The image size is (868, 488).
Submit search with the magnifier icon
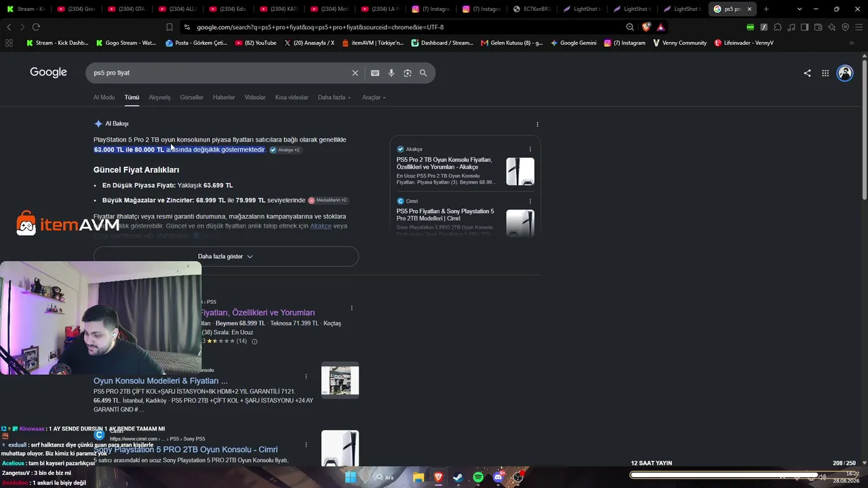423,73
